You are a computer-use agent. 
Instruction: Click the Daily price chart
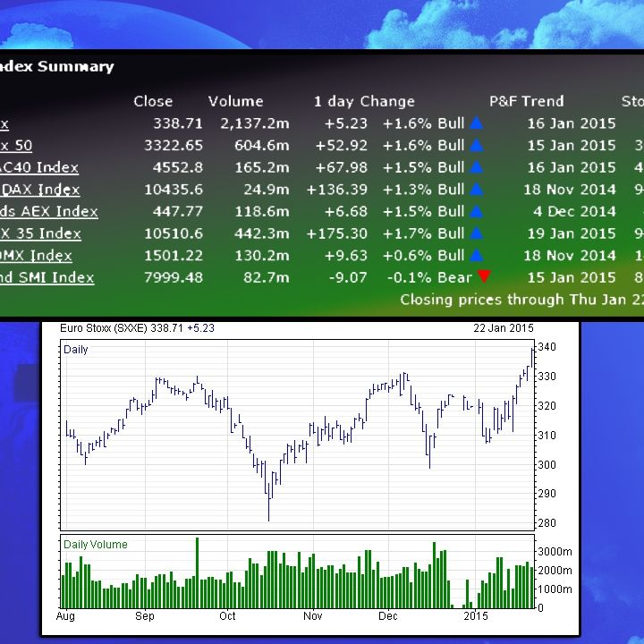[x=297, y=435]
